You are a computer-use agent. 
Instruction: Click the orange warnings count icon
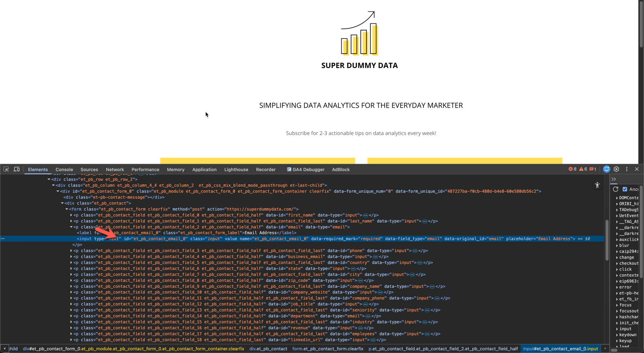coord(583,169)
